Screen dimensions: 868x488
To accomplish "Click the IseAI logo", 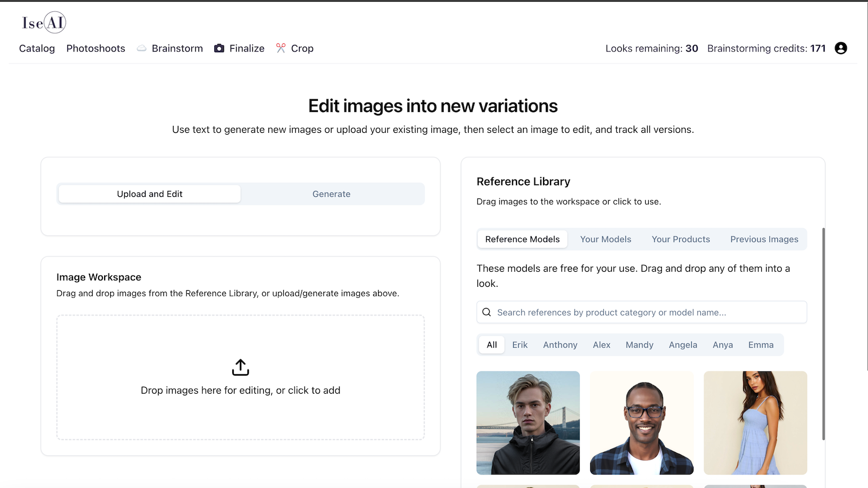I will (x=43, y=23).
